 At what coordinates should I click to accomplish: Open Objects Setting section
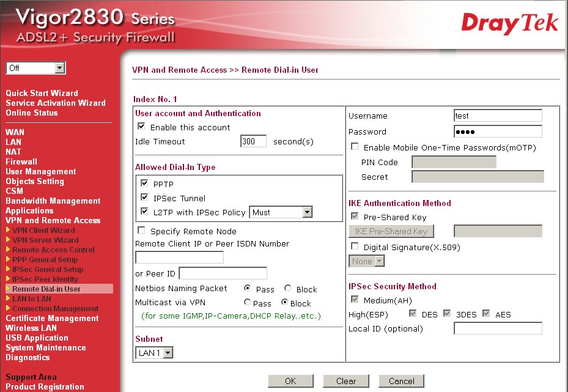35,181
